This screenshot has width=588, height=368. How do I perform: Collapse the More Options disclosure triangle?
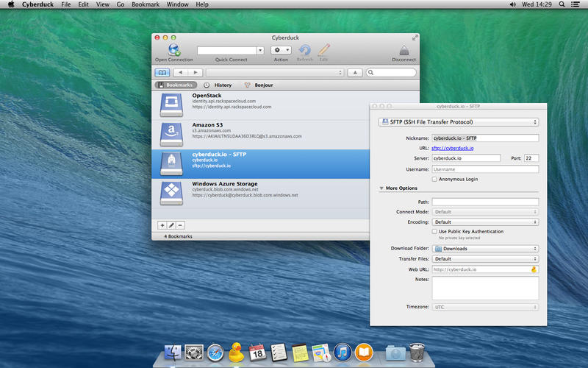pyautogui.click(x=381, y=188)
